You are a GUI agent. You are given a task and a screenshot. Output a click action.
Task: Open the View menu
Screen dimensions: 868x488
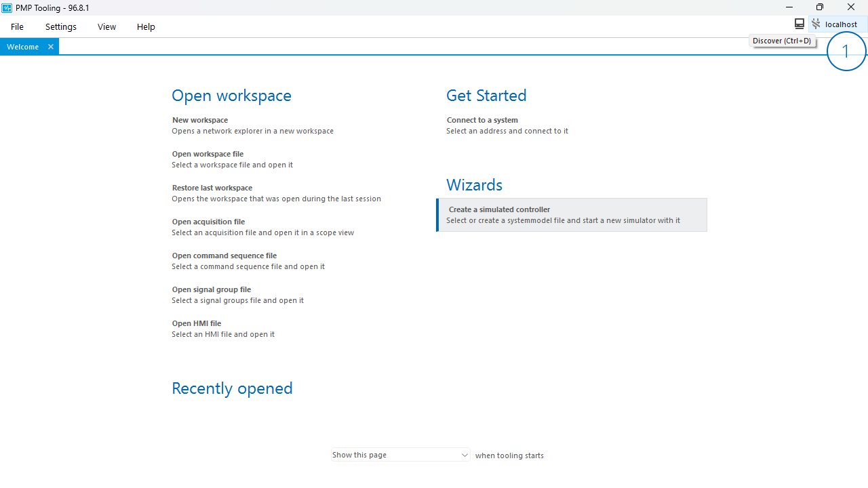[x=106, y=26]
